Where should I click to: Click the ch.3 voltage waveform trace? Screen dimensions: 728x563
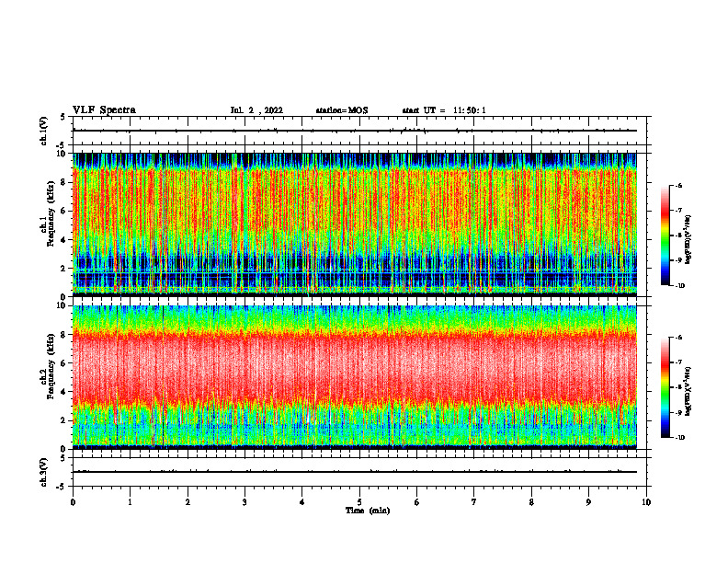click(355, 472)
